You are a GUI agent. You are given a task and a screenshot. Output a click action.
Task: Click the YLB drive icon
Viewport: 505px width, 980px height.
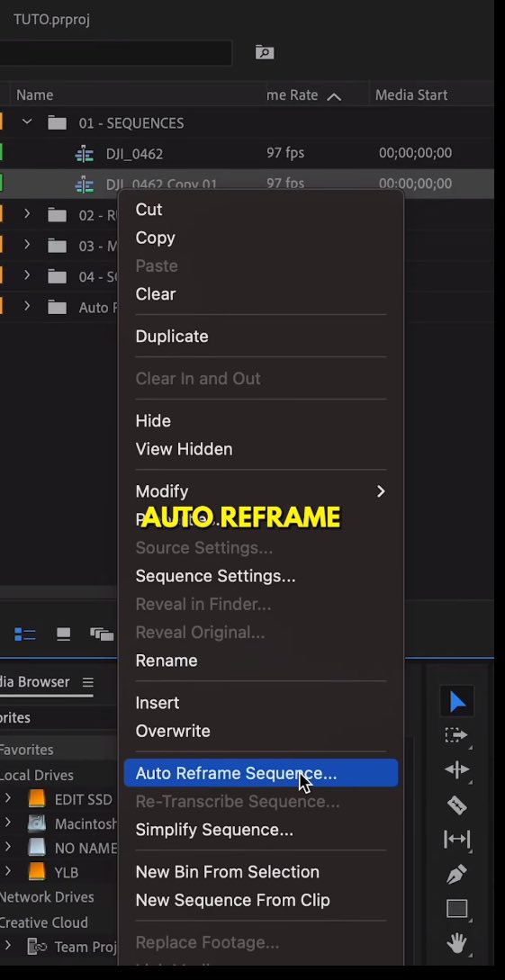(37, 872)
